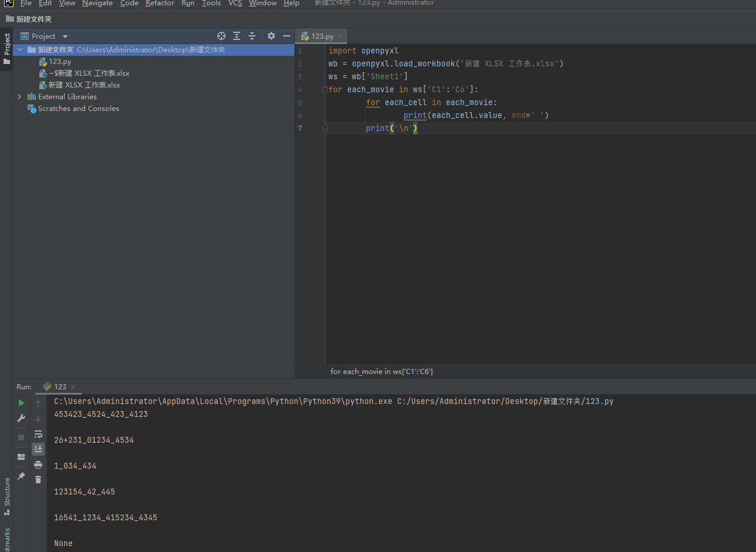Click the load_workbook code line
This screenshot has width=756, height=552.
(446, 64)
